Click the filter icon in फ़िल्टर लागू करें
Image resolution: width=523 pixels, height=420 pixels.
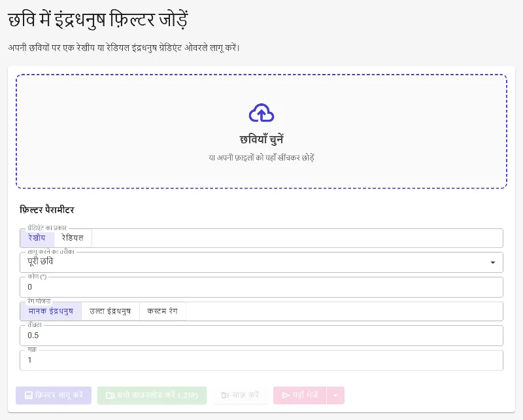tap(29, 395)
